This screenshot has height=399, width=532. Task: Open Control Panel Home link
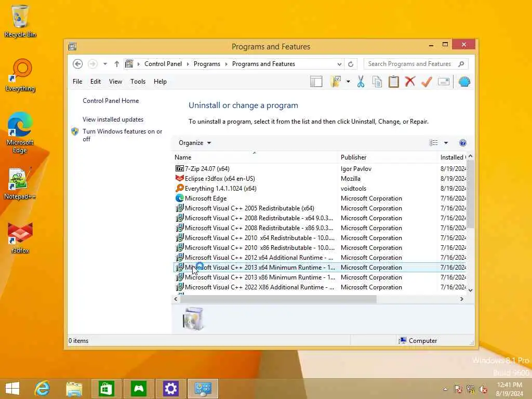pos(111,101)
